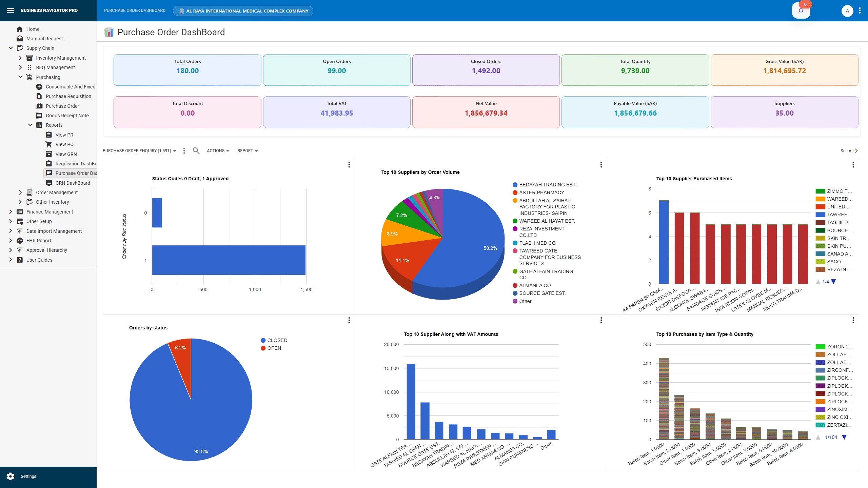Screen dimensions: 868x488
Task: Expand the Inventory Management section
Action: click(20, 58)
